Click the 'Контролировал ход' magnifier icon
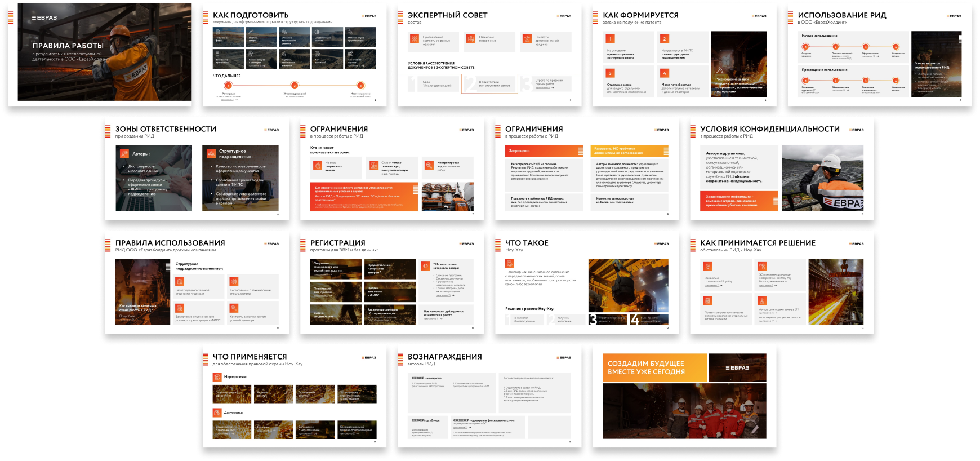 coord(429,165)
